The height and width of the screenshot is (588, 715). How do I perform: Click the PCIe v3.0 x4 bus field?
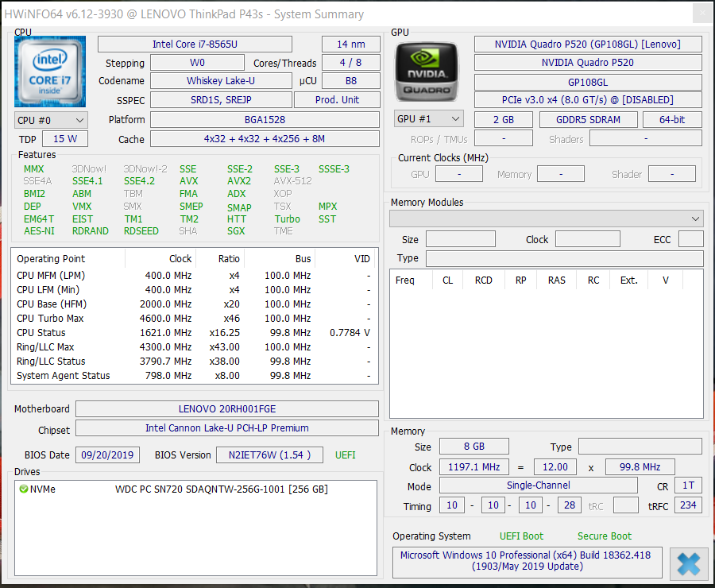(x=588, y=100)
